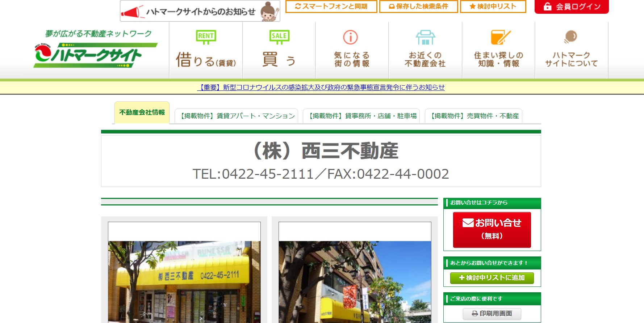Switch to 貸事務所・店舗・駐車場 tab

pos(361,116)
